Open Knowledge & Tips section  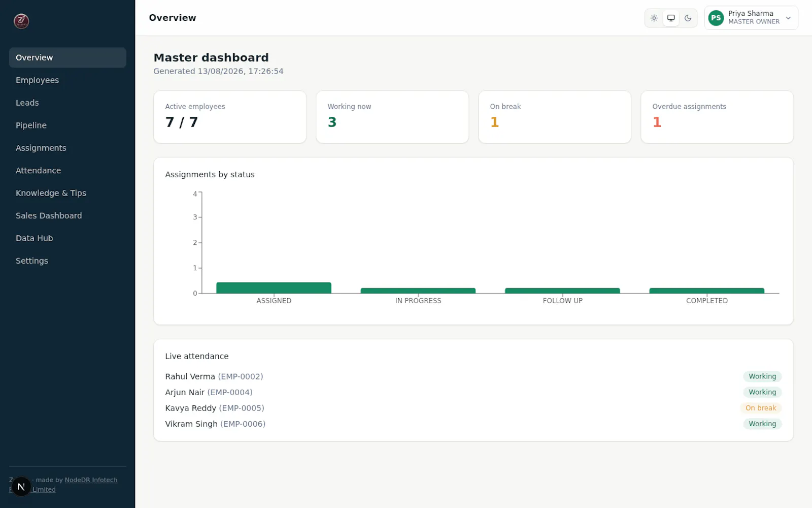tap(67, 193)
